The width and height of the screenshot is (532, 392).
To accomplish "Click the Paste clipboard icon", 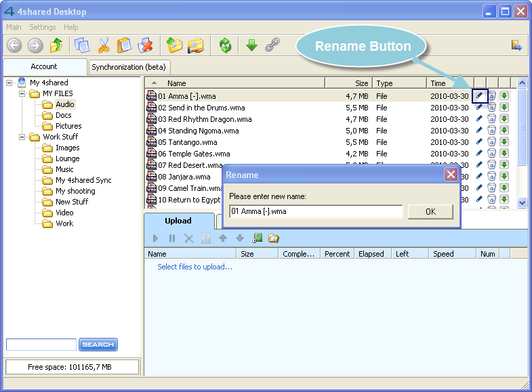I will coord(124,45).
